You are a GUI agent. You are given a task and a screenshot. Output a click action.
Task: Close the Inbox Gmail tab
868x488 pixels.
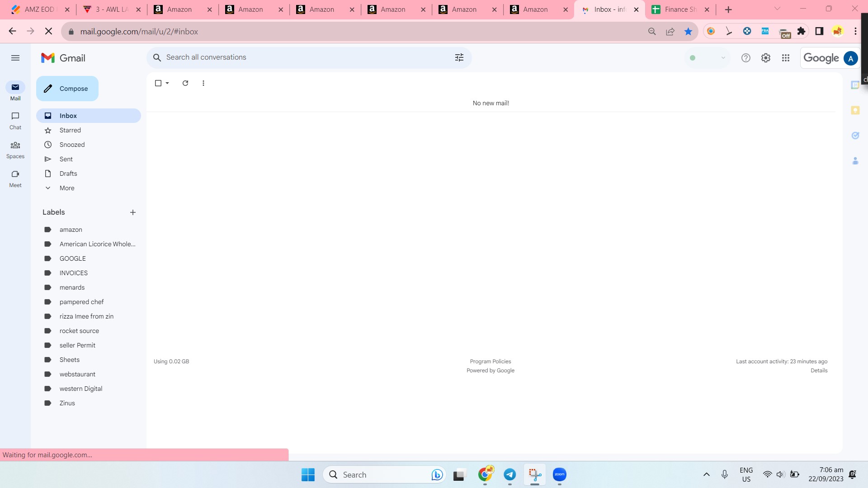pyautogui.click(x=636, y=9)
